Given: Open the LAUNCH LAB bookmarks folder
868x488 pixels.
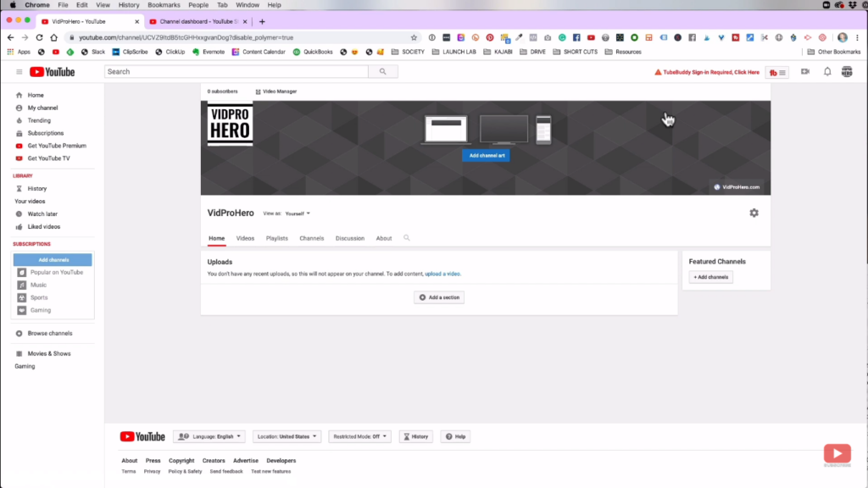Looking at the screenshot, I should click(x=454, y=52).
